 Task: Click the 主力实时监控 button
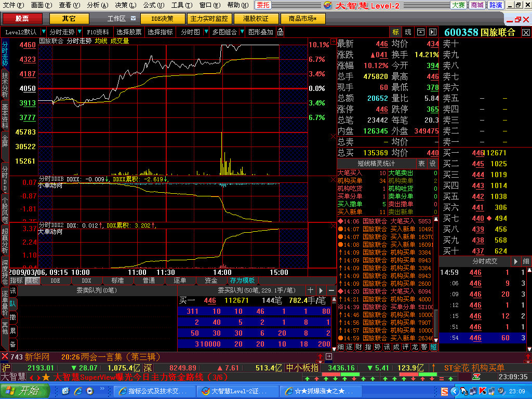(x=209, y=18)
